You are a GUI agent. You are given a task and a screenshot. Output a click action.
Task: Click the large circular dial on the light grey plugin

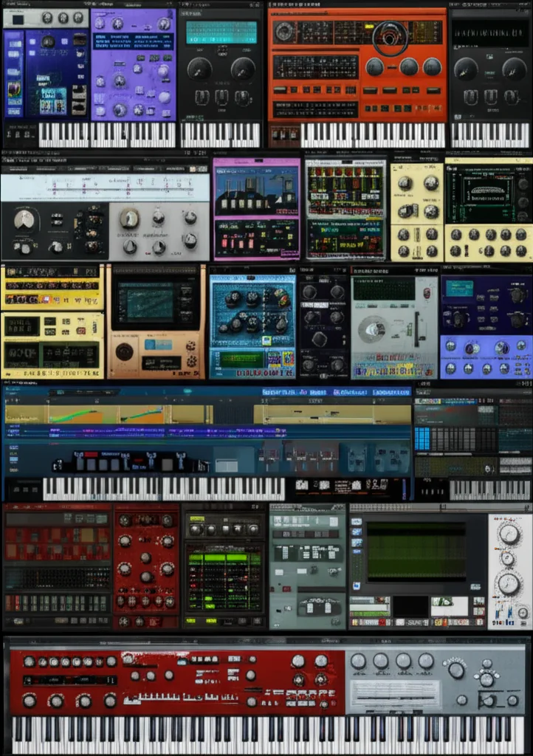pyautogui.click(x=372, y=330)
